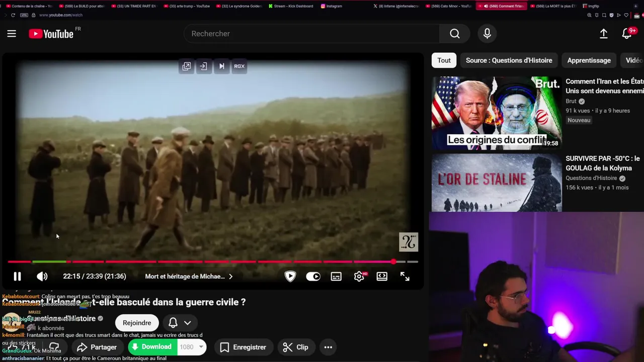Click the browser address bar URL
Screen dimensions: 644x362
61,15
